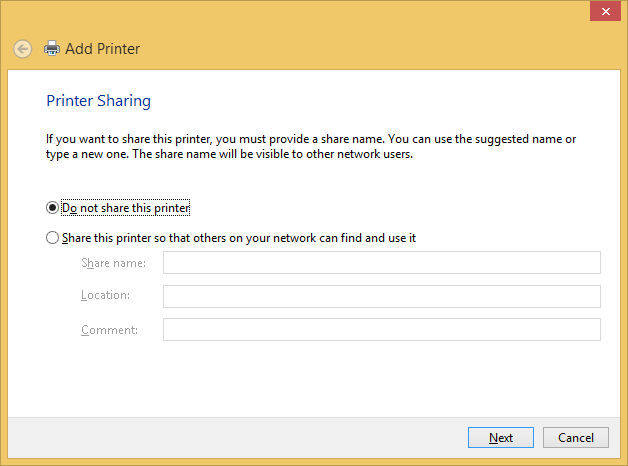This screenshot has width=628, height=466.
Task: Click the 'Comment:' field label
Action: (x=109, y=329)
